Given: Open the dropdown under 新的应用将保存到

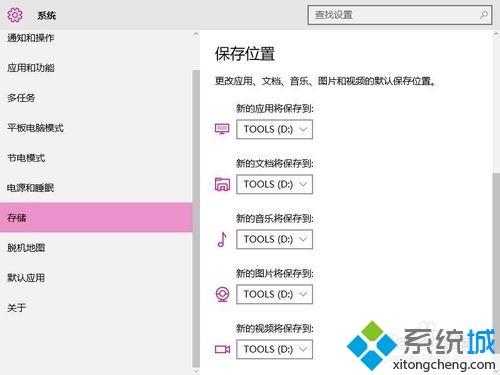Looking at the screenshot, I should (274, 129).
